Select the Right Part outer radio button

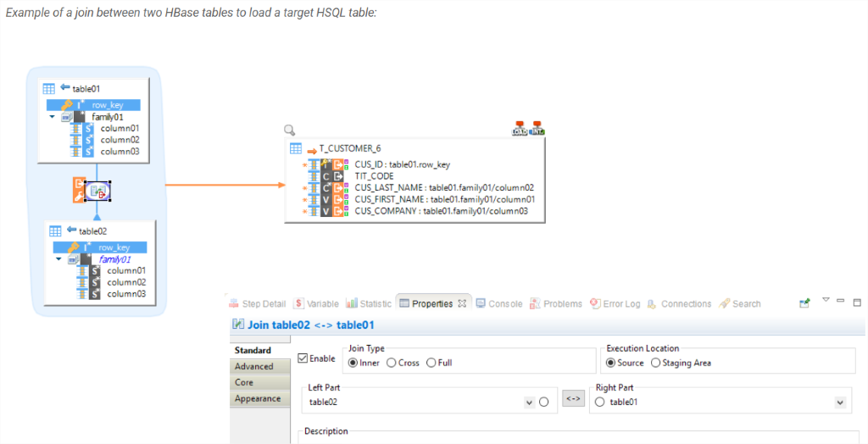599,402
